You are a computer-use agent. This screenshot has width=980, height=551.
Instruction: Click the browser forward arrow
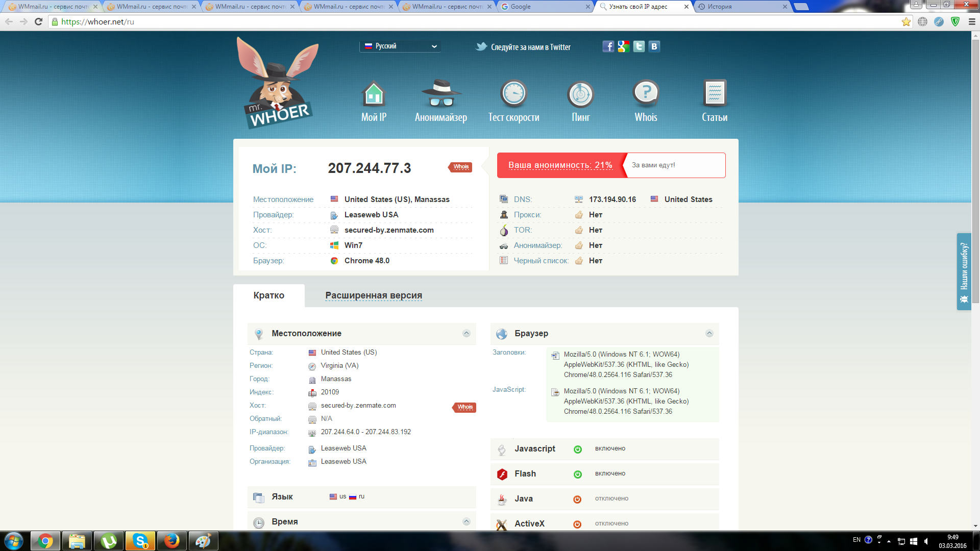[23, 21]
